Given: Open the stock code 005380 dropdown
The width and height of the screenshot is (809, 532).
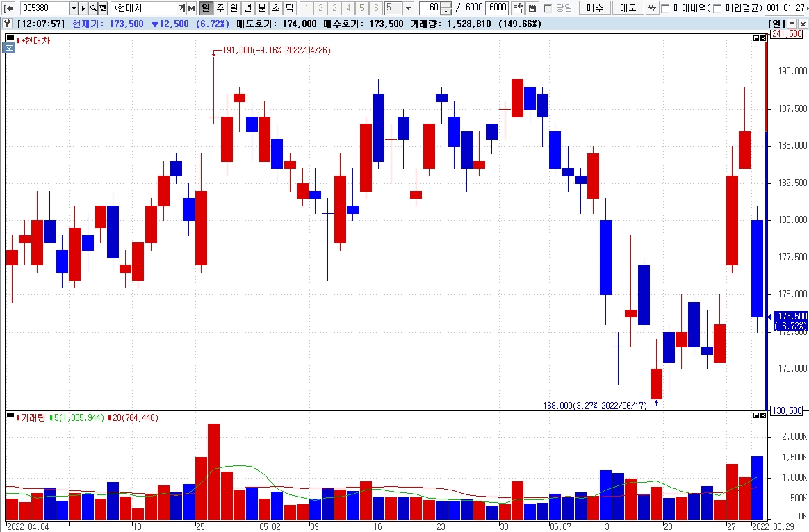Looking at the screenshot, I should 73,8.
